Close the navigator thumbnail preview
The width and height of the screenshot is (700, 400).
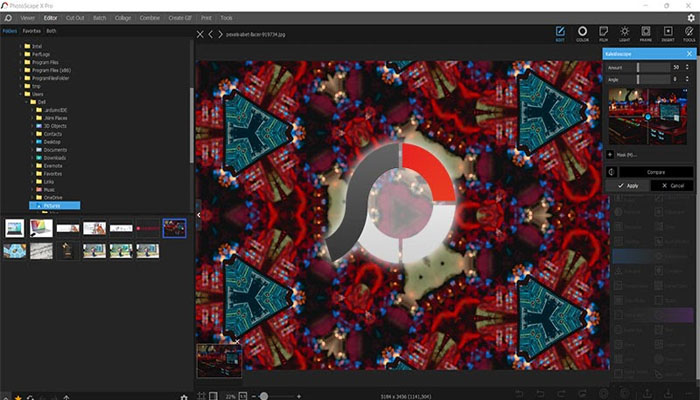coord(238,342)
